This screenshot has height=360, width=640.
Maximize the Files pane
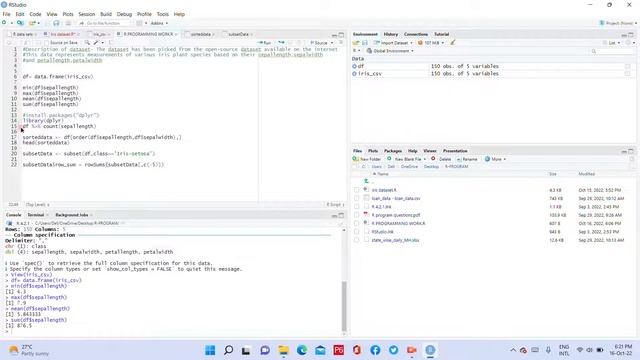[631, 151]
